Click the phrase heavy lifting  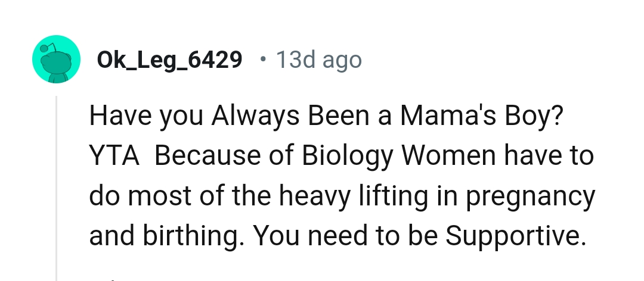344,196
